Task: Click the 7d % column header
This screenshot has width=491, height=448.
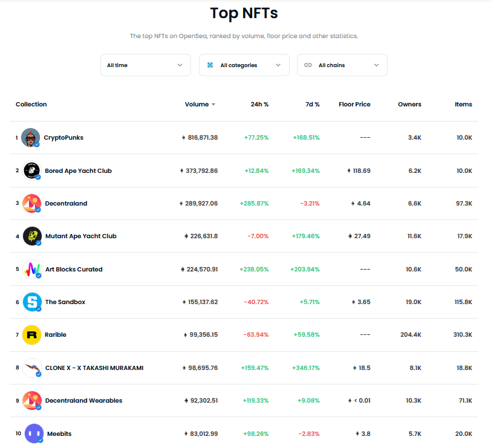Action: [x=313, y=104]
